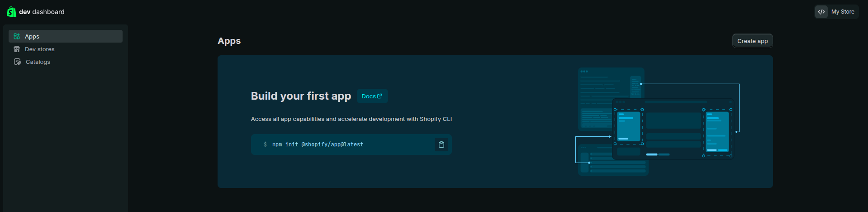This screenshot has width=868, height=212.
Task: Click the app illustration graphic
Action: coord(658,121)
